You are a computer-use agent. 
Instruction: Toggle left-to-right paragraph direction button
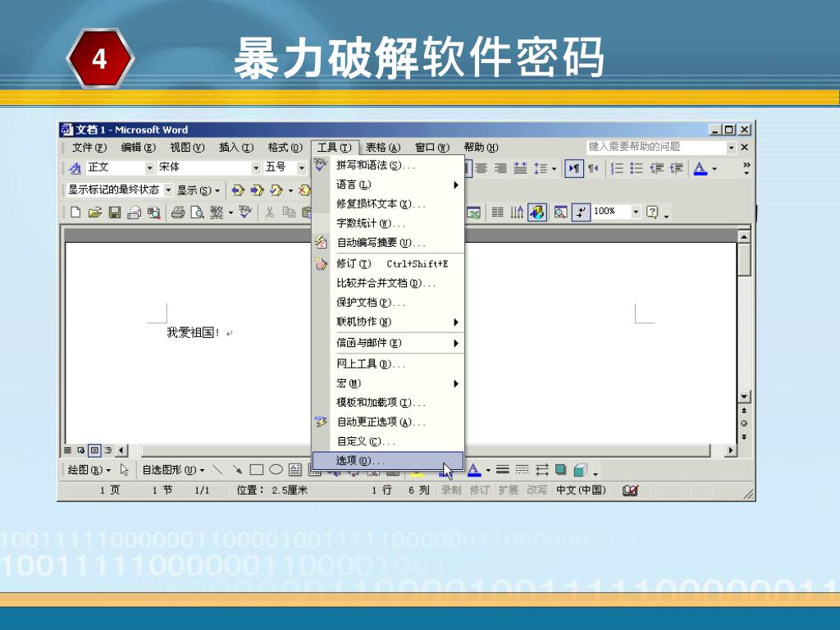click(x=573, y=169)
